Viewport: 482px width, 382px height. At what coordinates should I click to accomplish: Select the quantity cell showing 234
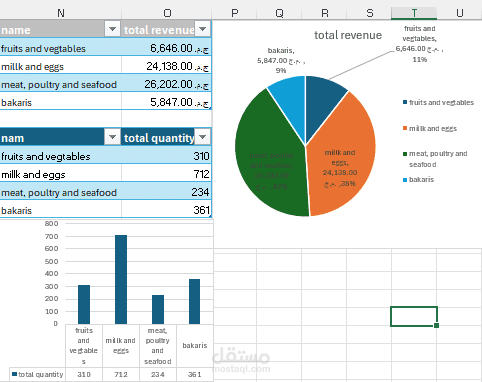[x=167, y=192]
